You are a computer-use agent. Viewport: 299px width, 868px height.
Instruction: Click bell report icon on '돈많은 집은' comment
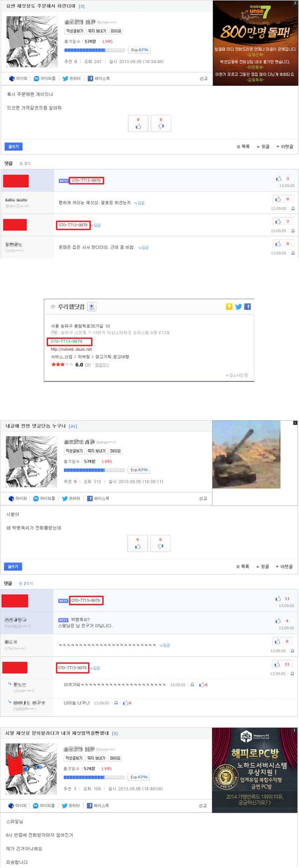pyautogui.click(x=293, y=253)
